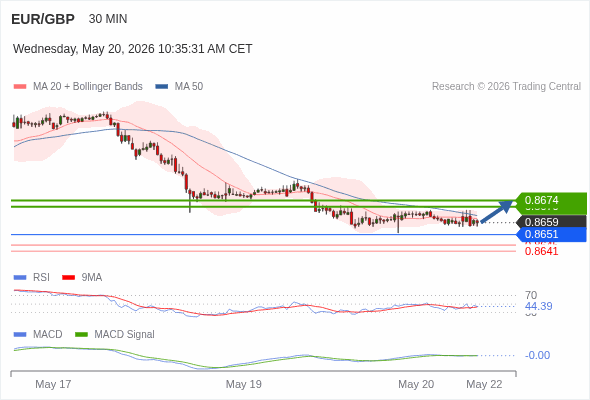Screen dimensions: 590x400
Task: Click the green 0.8674 resistance price tag
Action: (x=551, y=200)
